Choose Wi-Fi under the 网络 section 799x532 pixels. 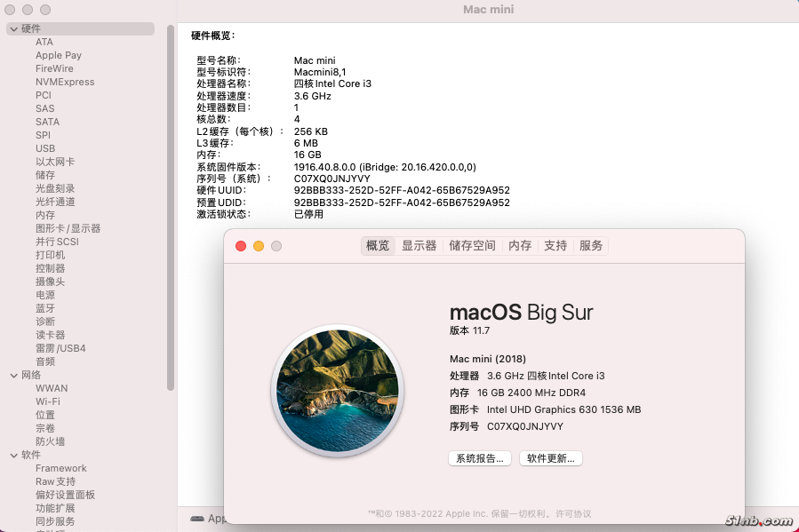pos(48,401)
